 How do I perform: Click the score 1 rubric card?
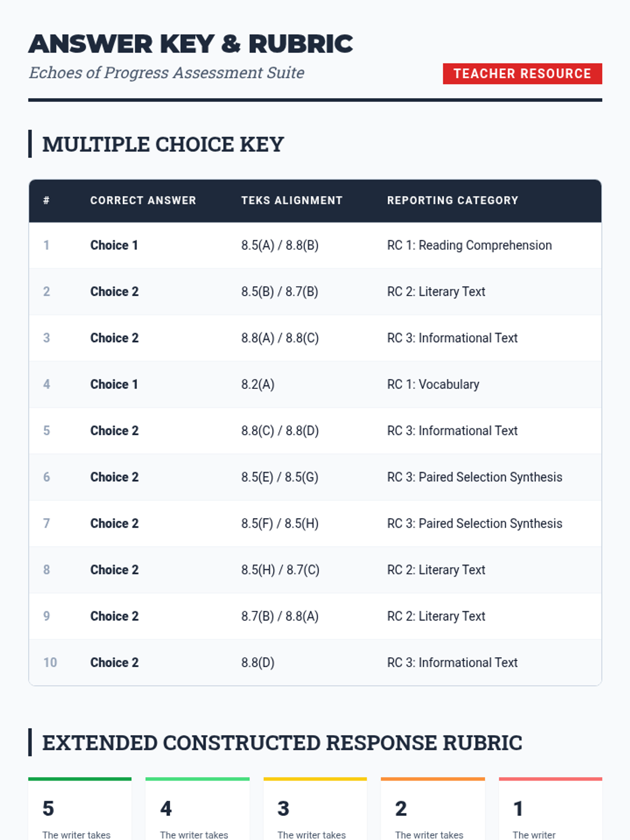coord(550,811)
